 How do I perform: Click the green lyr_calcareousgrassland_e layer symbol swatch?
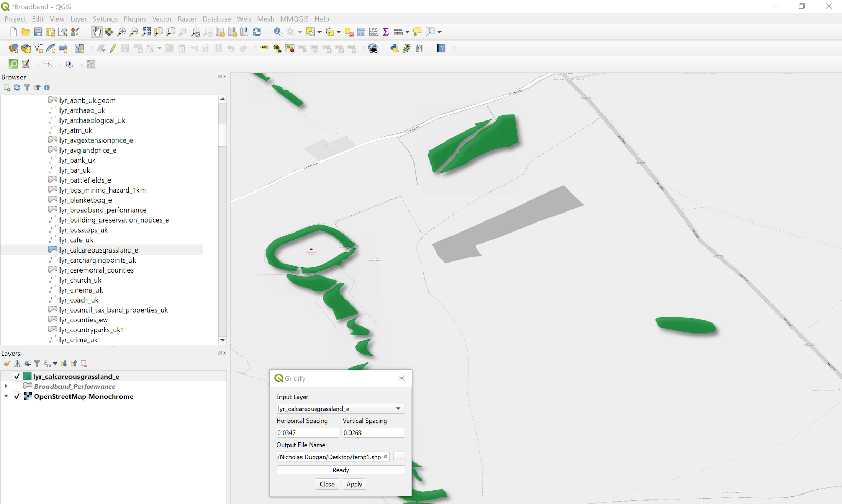tap(27, 376)
